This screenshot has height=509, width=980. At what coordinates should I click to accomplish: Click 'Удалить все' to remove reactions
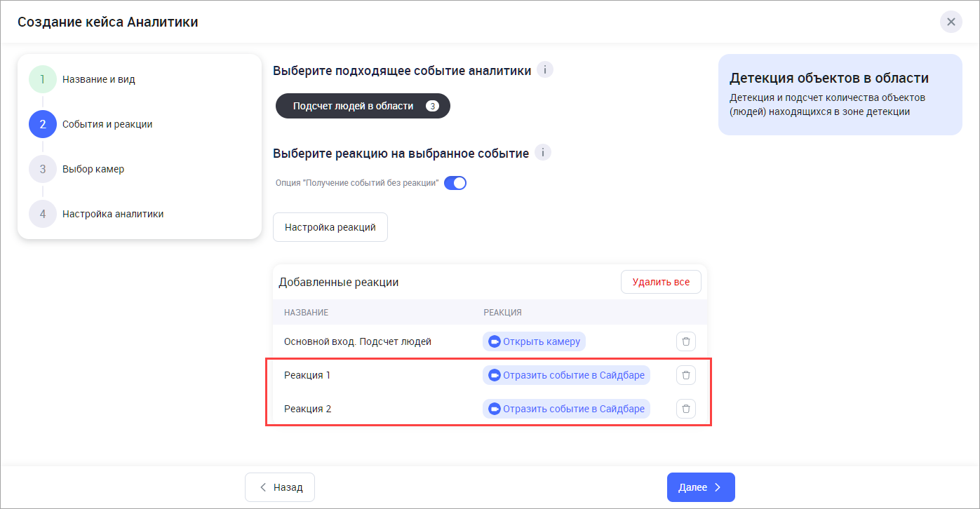click(660, 282)
